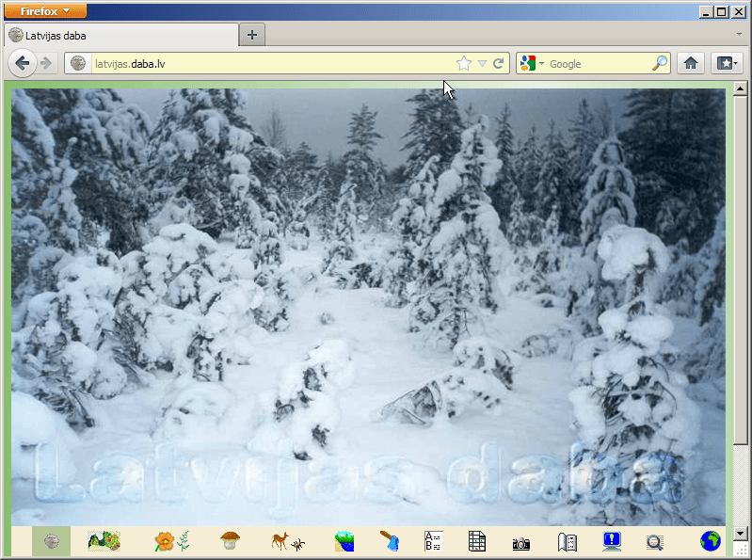Viewport: 752px width, 560px height.
Task: Close the Firefox window
Action: (739, 12)
